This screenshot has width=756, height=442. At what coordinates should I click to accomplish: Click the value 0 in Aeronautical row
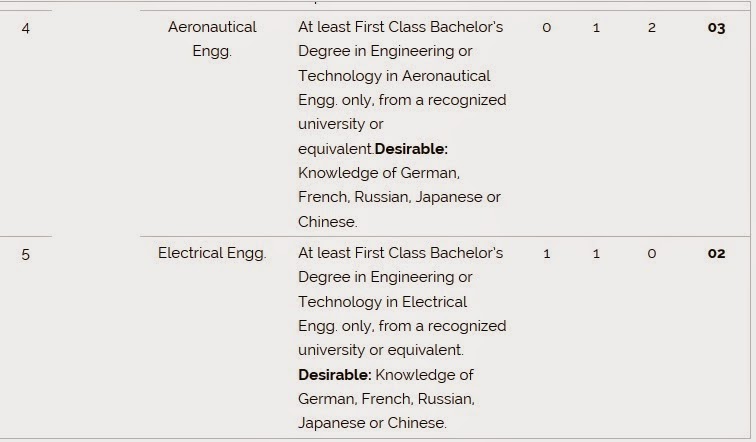click(x=546, y=28)
